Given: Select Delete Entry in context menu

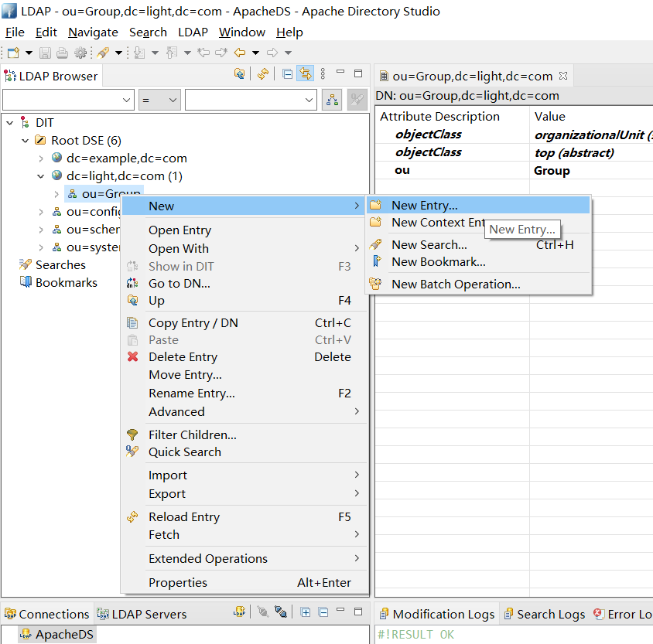Looking at the screenshot, I should click(x=183, y=357).
